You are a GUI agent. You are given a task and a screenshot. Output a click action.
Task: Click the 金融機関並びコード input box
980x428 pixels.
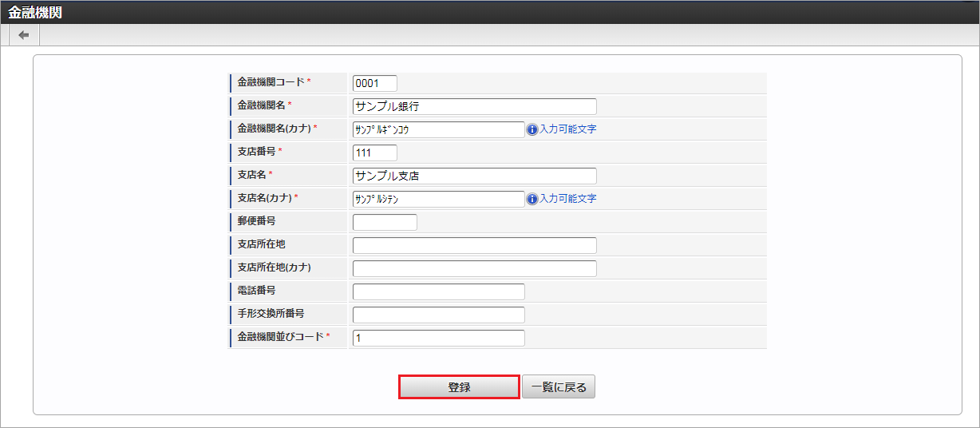(x=438, y=338)
